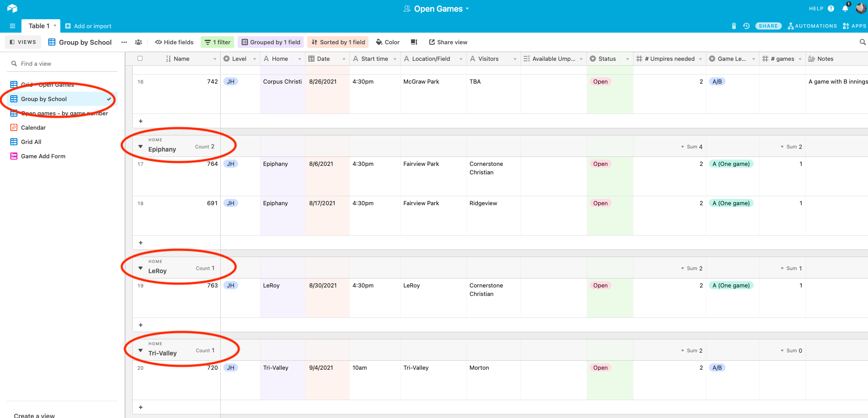The image size is (868, 418).
Task: Click the Find a view field
Action: point(63,63)
